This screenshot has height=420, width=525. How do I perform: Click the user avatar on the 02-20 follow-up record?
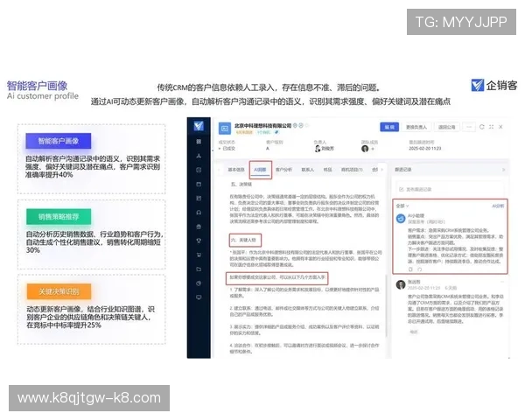[x=401, y=284]
